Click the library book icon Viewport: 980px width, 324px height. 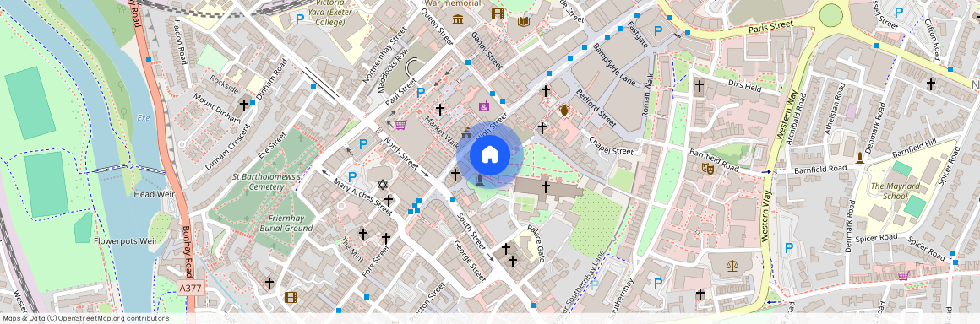pos(523,21)
